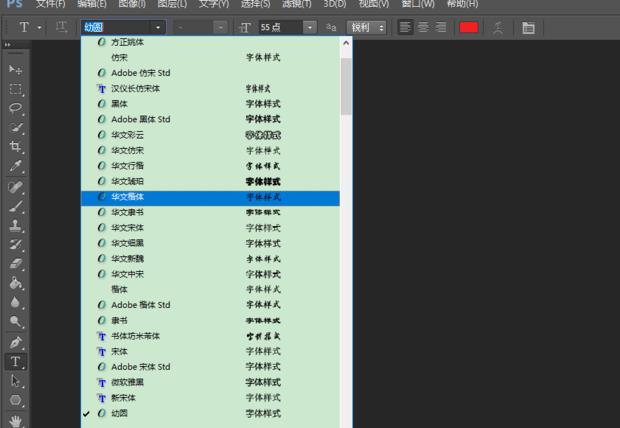Choose the 华文彩云 font
Image resolution: width=620 pixels, height=428 pixels.
point(210,135)
